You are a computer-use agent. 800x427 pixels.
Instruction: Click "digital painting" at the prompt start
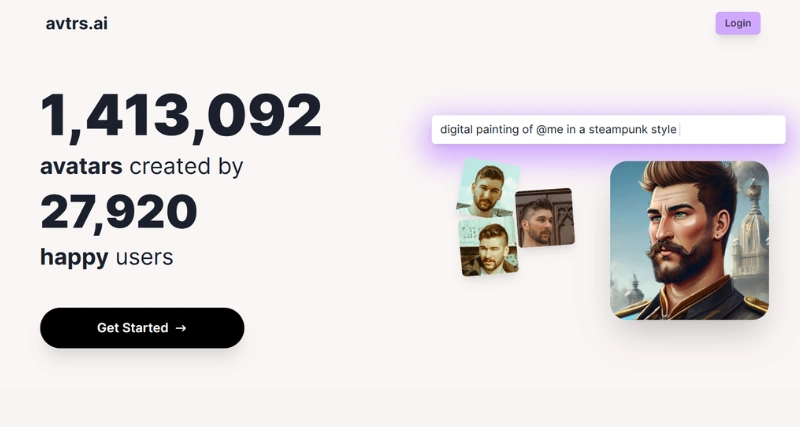pyautogui.click(x=480, y=130)
